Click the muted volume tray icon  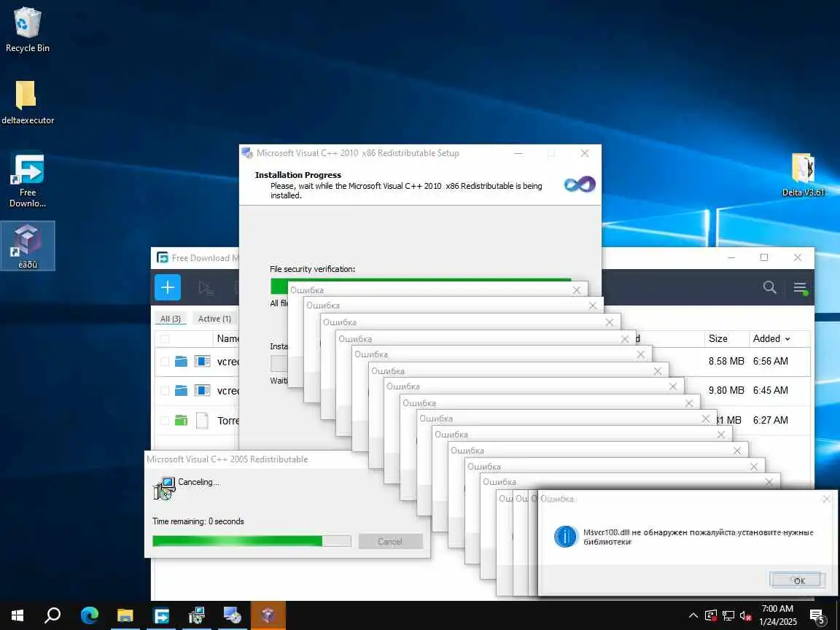point(745,615)
